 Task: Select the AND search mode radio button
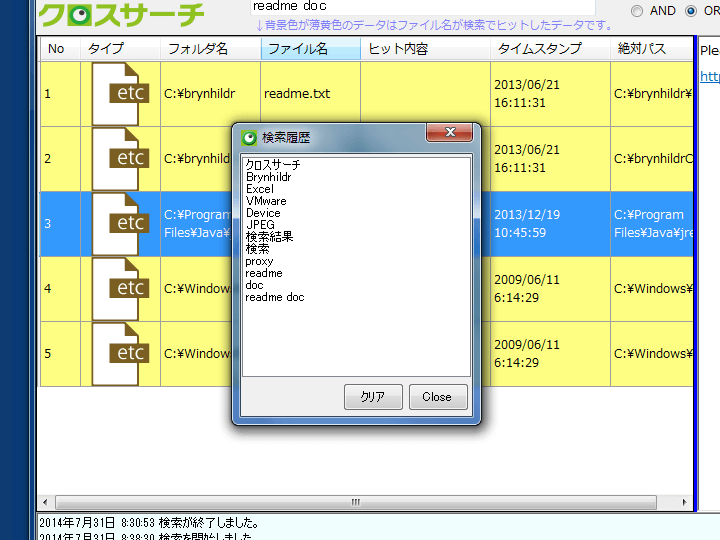click(637, 11)
